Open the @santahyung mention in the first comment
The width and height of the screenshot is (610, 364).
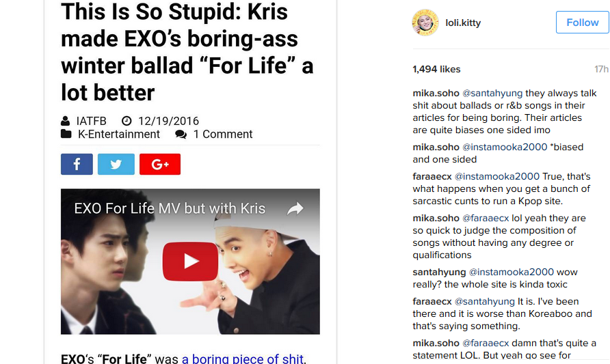492,94
